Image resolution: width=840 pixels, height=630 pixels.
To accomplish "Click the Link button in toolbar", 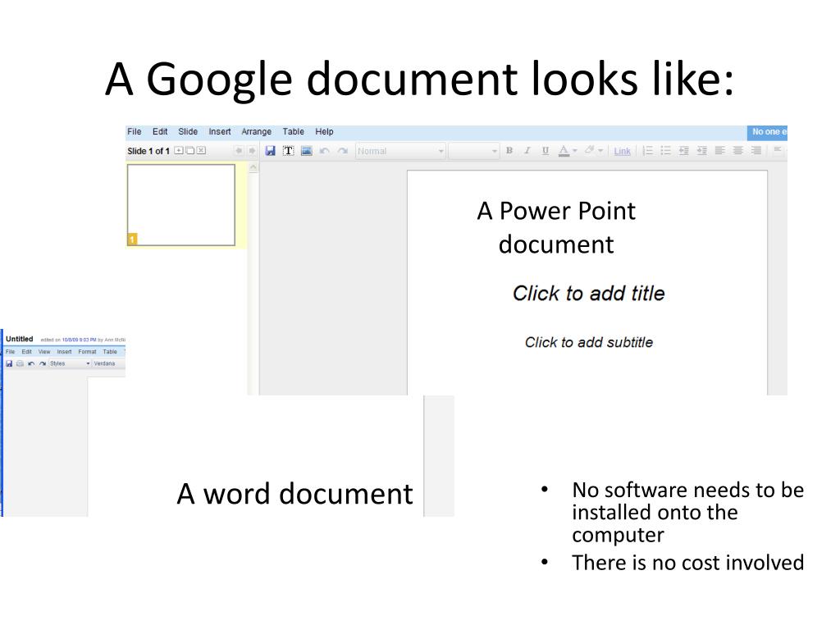I will point(622,152).
